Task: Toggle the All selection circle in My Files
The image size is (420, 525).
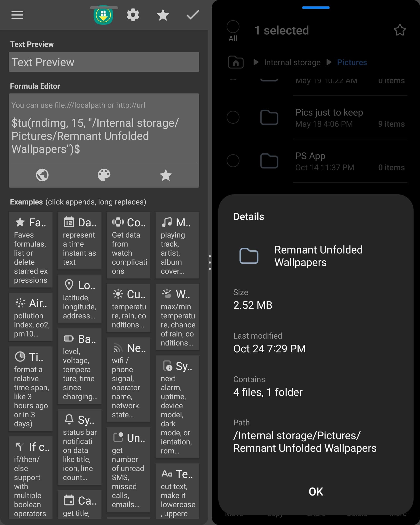Action: [x=233, y=27]
